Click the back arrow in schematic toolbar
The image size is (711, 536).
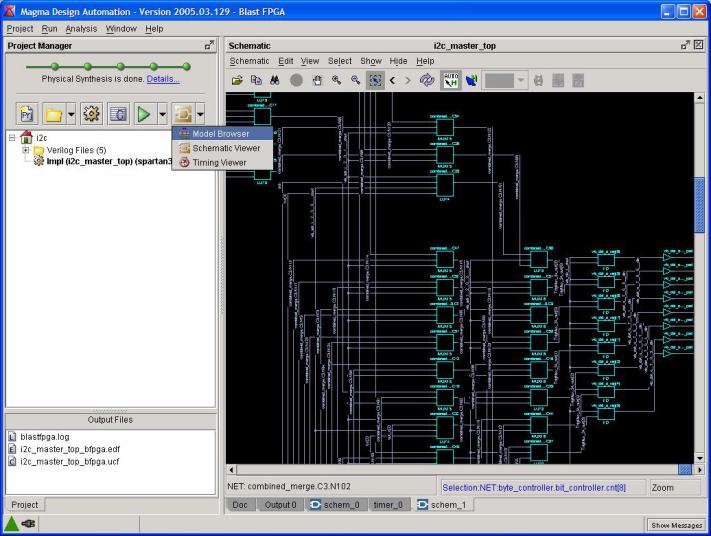[393, 81]
